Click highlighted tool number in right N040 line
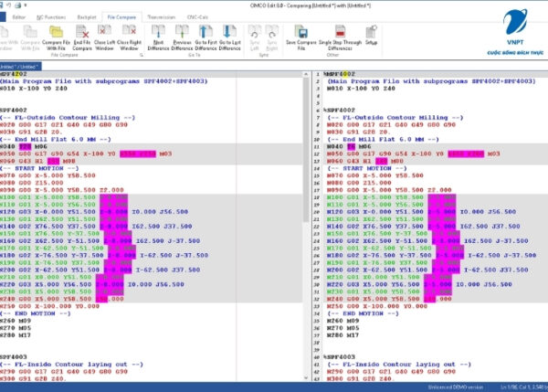 (x=351, y=146)
